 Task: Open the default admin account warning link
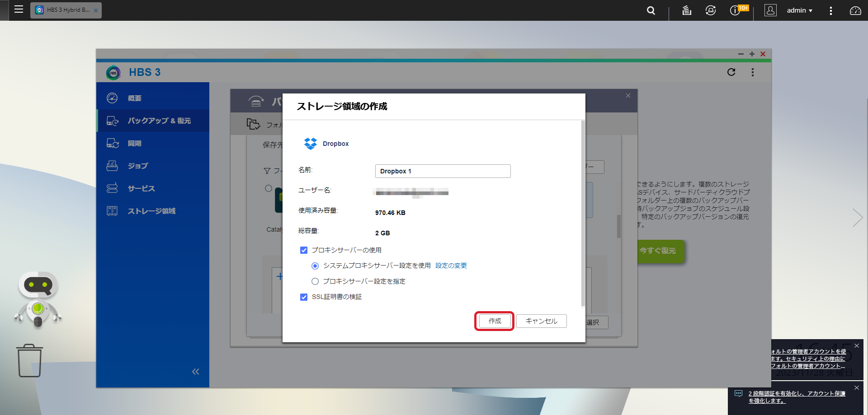[808, 359]
